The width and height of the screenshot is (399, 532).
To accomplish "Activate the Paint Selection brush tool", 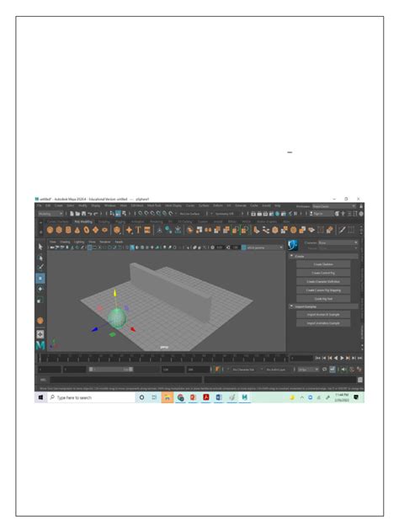I will (40, 268).
